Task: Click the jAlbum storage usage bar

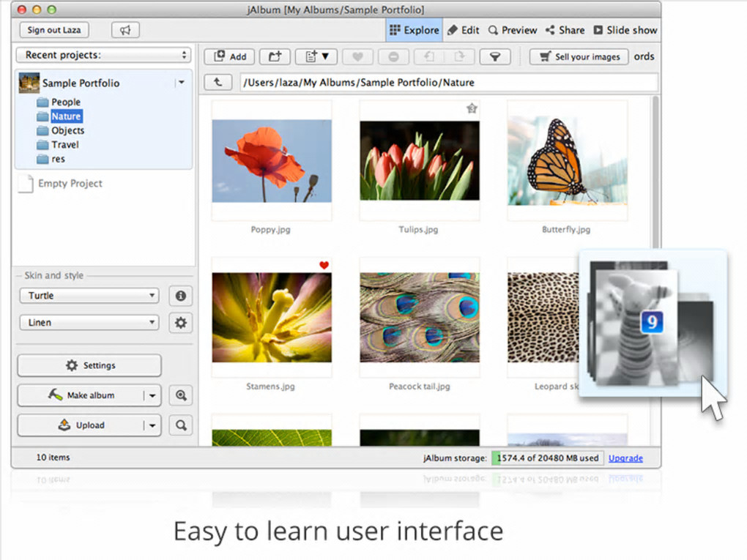Action: (x=546, y=458)
